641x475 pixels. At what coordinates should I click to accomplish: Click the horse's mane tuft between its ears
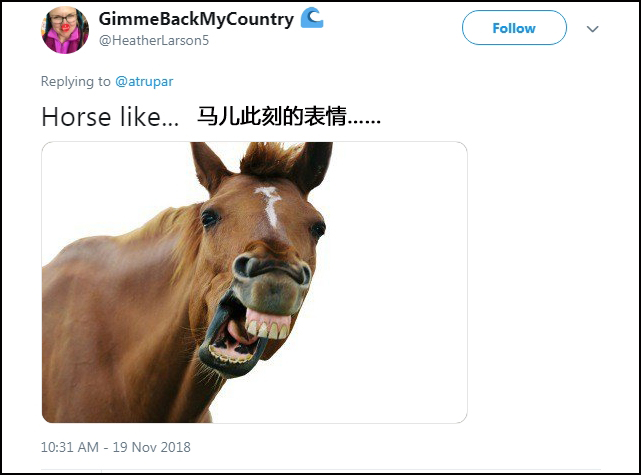(x=269, y=157)
